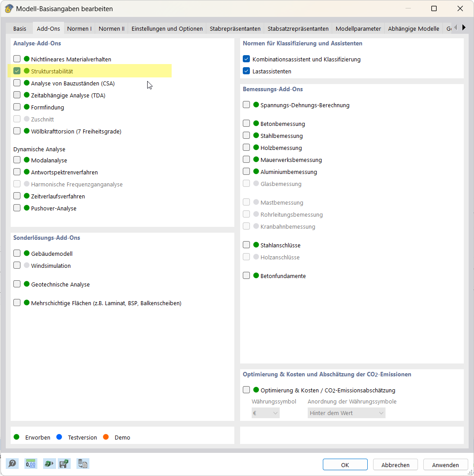Open the Anordnung der Währungssymbole dropdown

(346, 413)
